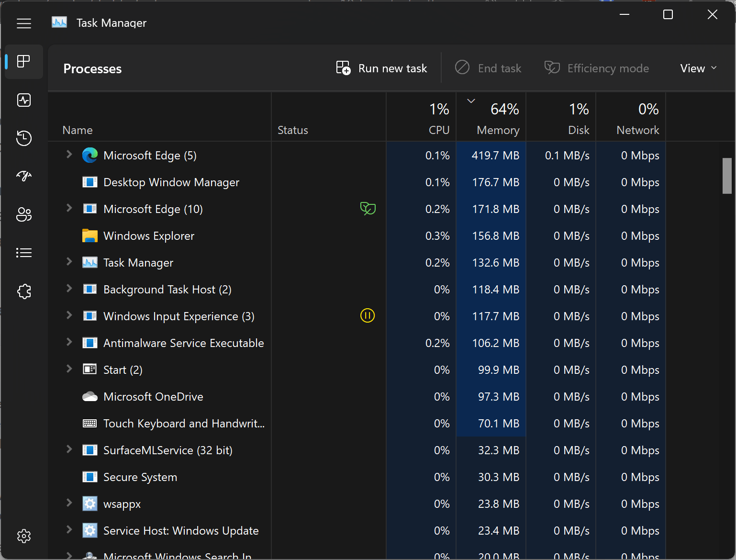
Task: Select the Microsoft OneDrive process name
Action: coord(153,397)
